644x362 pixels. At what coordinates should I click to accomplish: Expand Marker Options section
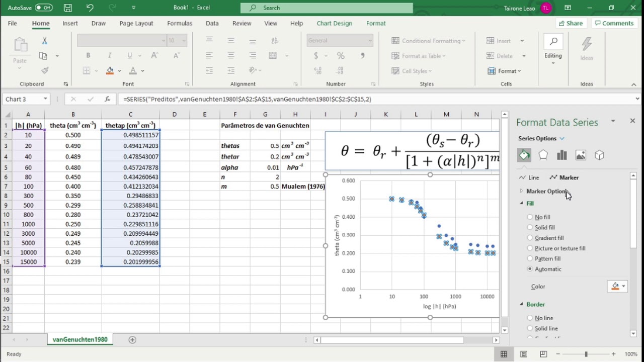click(x=521, y=191)
